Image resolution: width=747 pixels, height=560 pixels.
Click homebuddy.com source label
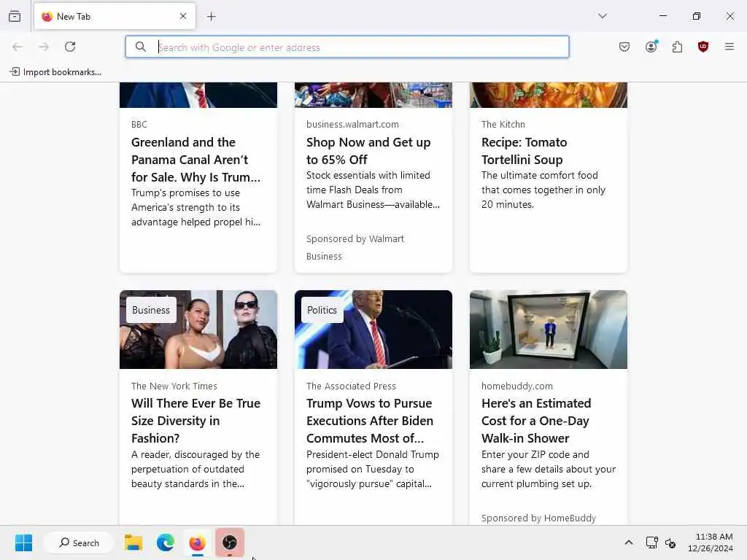click(x=517, y=386)
